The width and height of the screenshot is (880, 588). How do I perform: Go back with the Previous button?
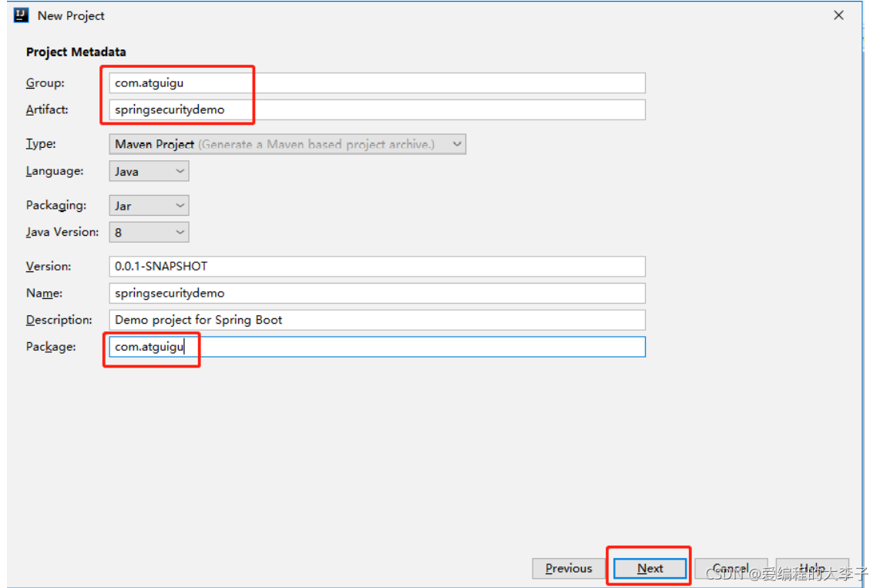click(569, 569)
